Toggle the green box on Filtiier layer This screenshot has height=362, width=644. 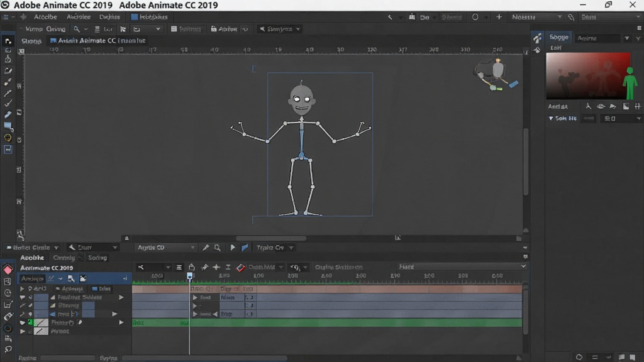[30, 322]
